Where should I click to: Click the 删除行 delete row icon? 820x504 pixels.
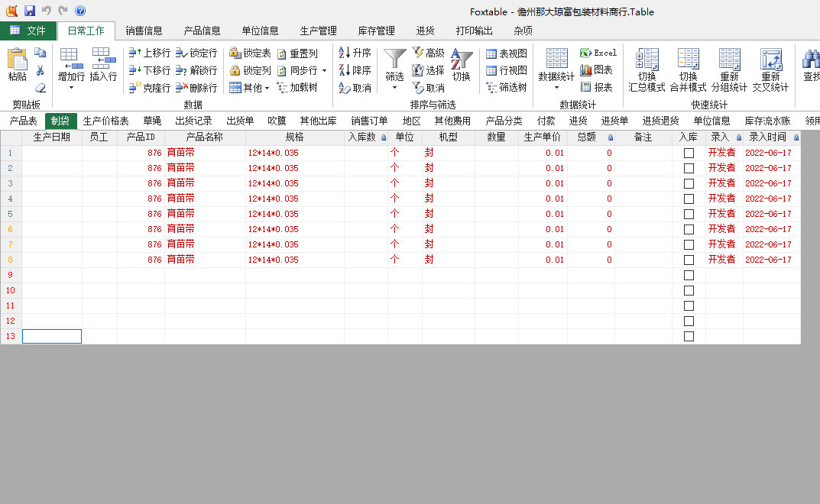pos(182,88)
